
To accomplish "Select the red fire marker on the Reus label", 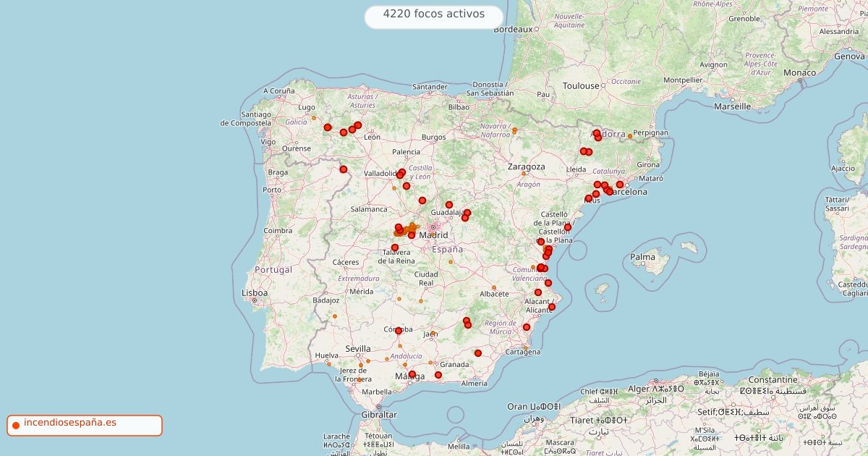I will point(589,198).
